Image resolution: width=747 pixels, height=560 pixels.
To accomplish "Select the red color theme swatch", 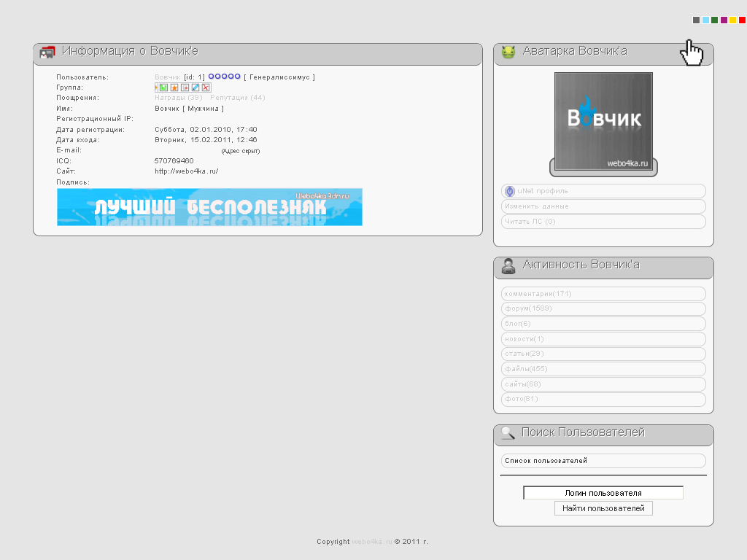I will coord(742,20).
